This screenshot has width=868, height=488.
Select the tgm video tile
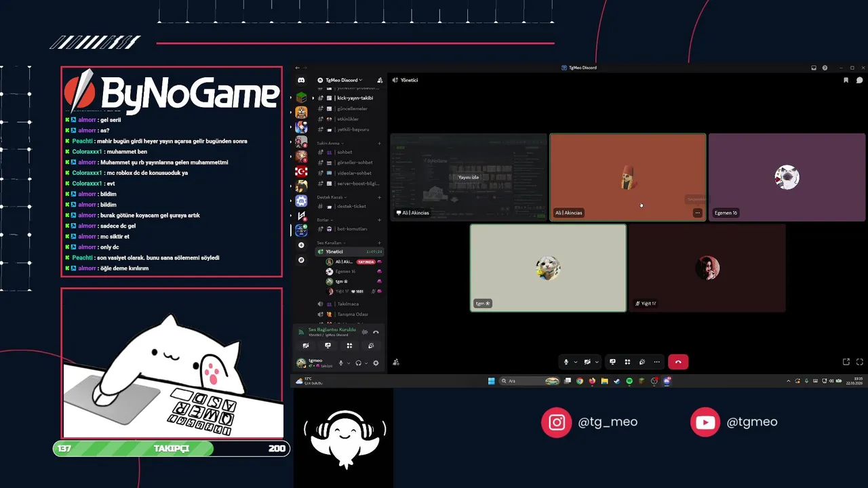coord(548,268)
